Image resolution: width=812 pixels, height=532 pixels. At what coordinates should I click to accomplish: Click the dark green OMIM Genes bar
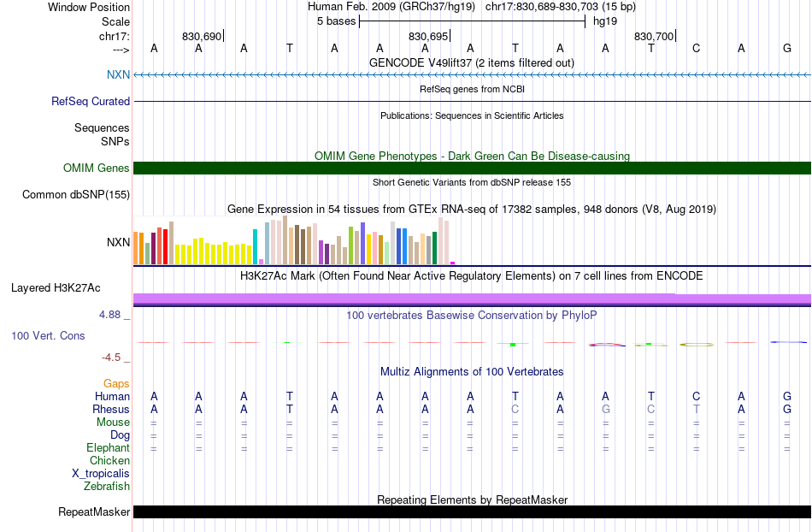click(472, 168)
